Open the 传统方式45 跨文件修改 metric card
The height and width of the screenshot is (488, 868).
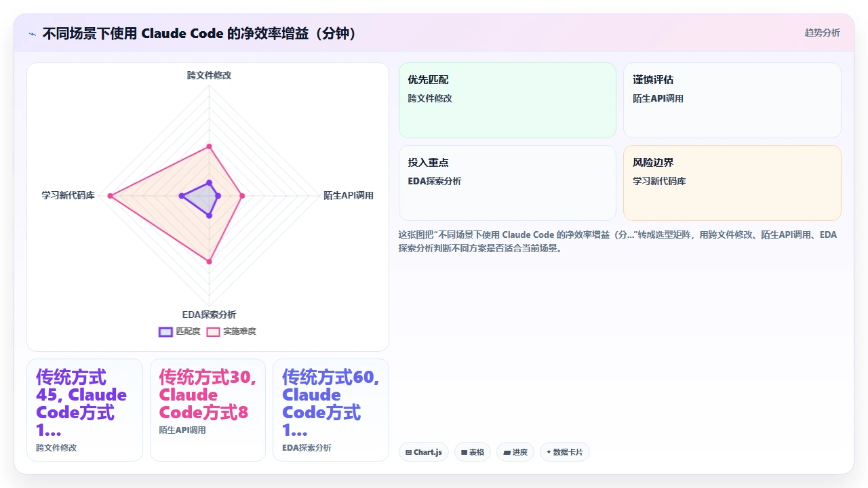pyautogui.click(x=85, y=410)
